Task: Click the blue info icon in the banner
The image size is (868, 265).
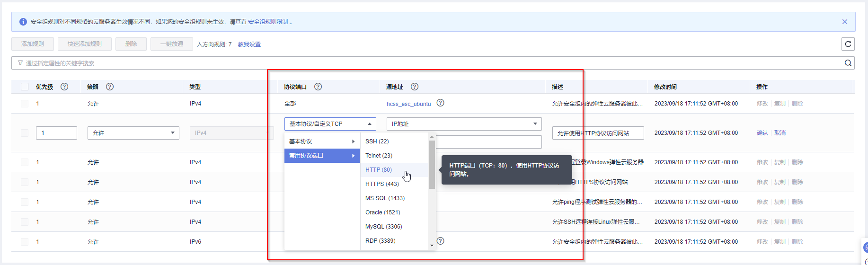Action: tap(23, 22)
